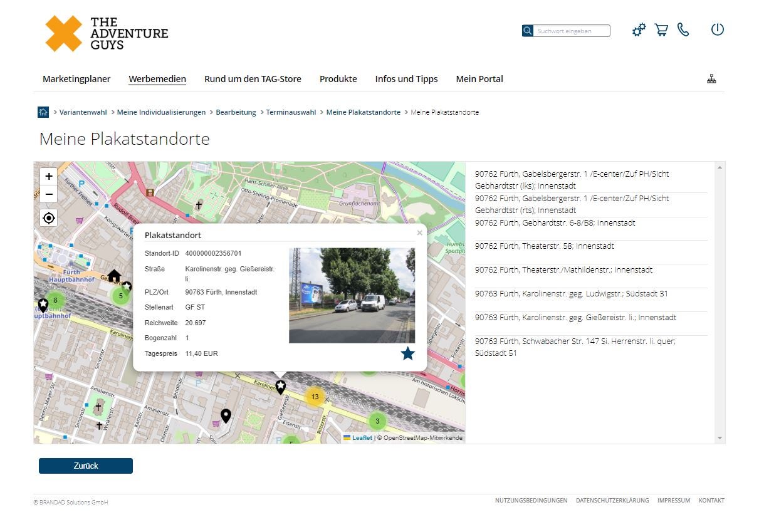Open the sitemap icon

711,79
